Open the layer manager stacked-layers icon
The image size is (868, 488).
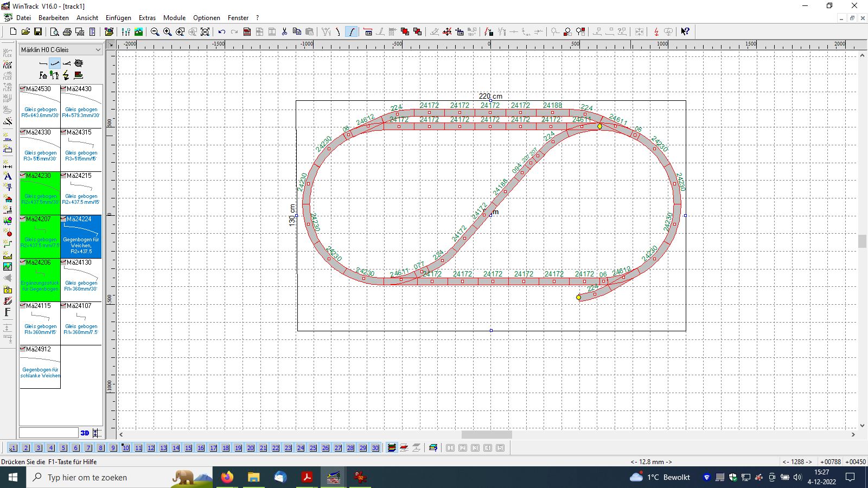pyautogui.click(x=392, y=448)
